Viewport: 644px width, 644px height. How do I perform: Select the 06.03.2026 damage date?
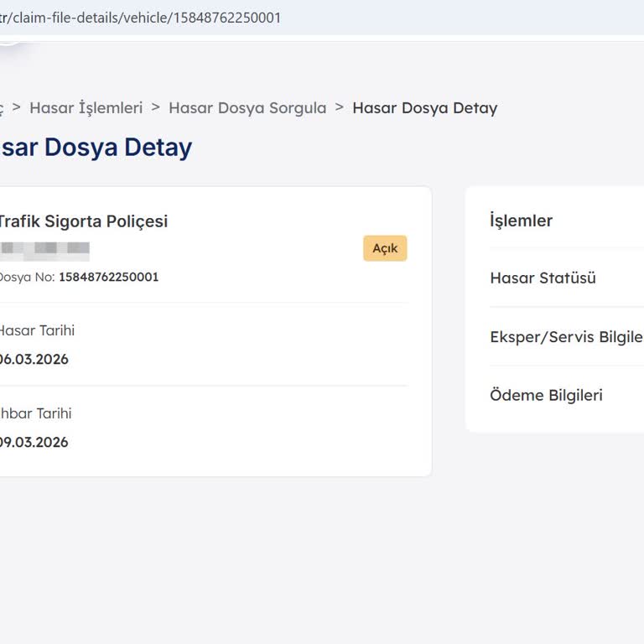pos(34,359)
